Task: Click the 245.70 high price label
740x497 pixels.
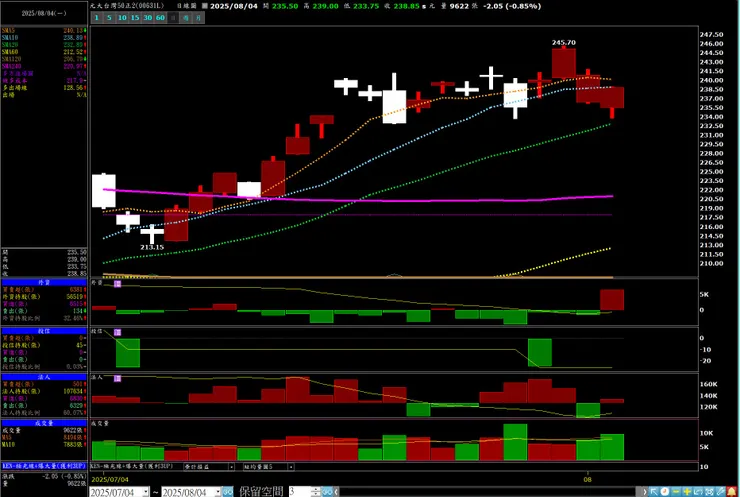Action: coord(563,42)
